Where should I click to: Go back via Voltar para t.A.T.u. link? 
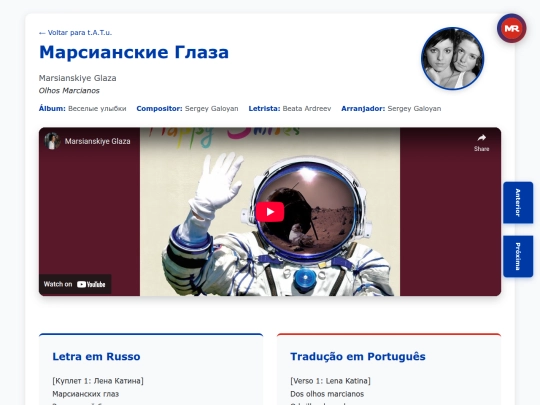coord(75,33)
